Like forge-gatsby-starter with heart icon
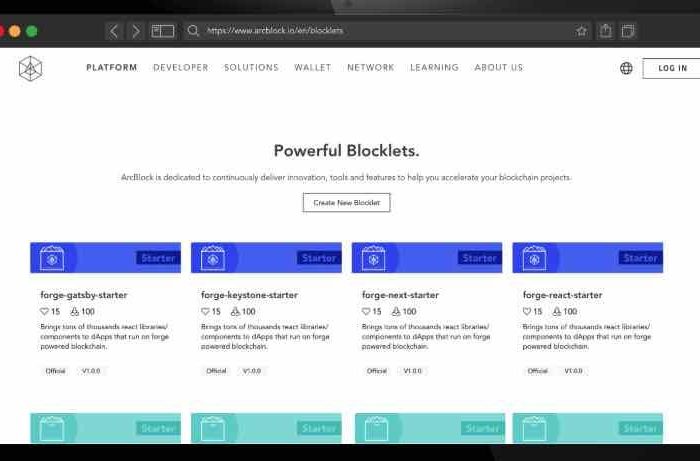Screen dimensions: 700x461 click(x=44, y=311)
